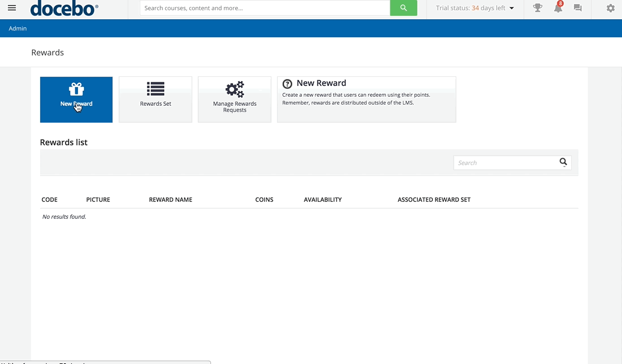Open the settings gear icon
The width and height of the screenshot is (622, 364).
610,8
